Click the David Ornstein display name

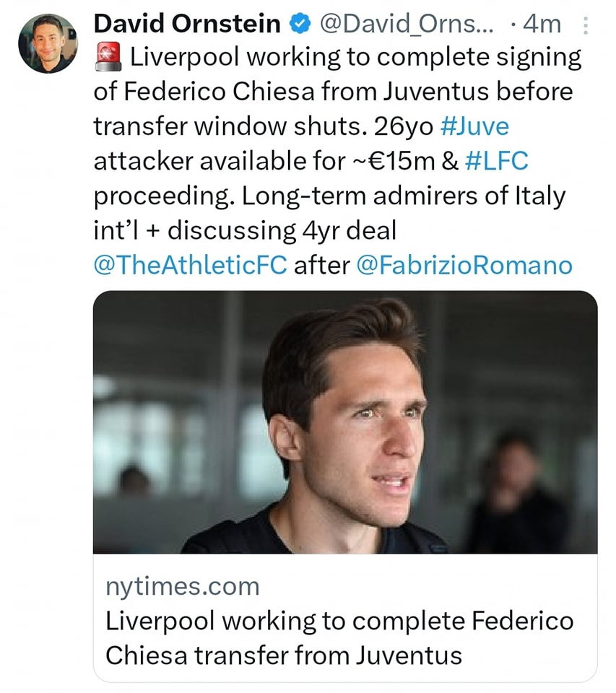click(187, 24)
